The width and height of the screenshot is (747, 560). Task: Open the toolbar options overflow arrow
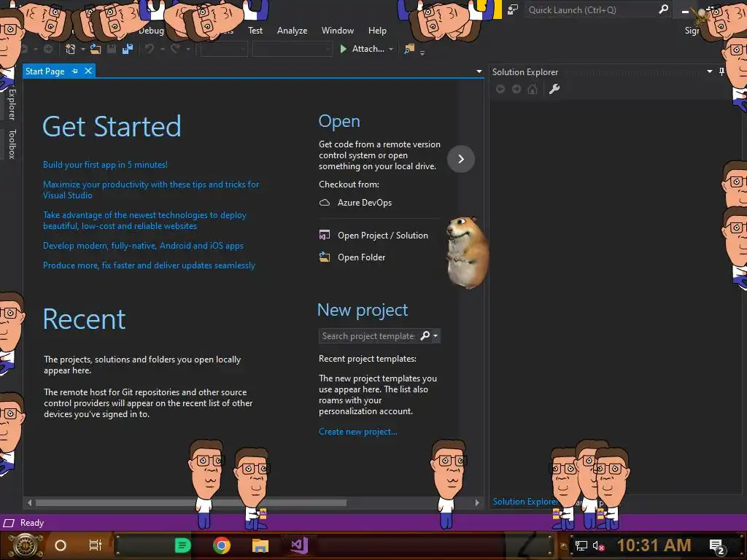click(422, 52)
